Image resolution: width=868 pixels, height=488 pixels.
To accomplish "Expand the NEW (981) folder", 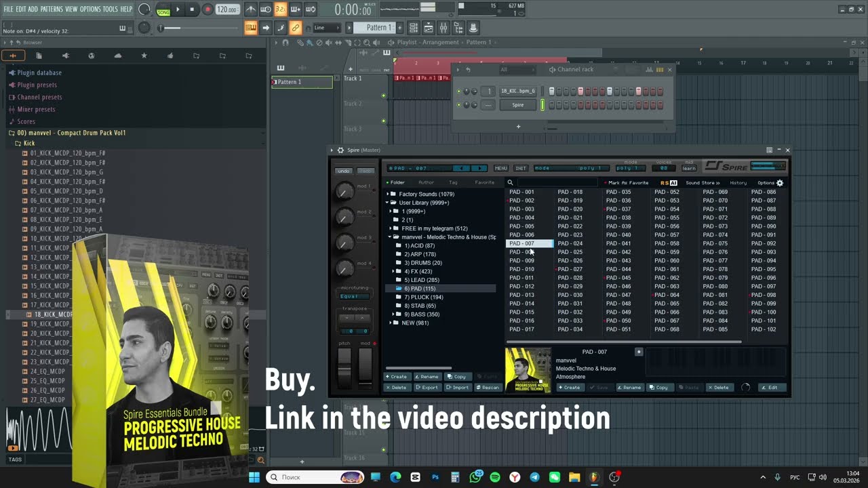I will [391, 323].
